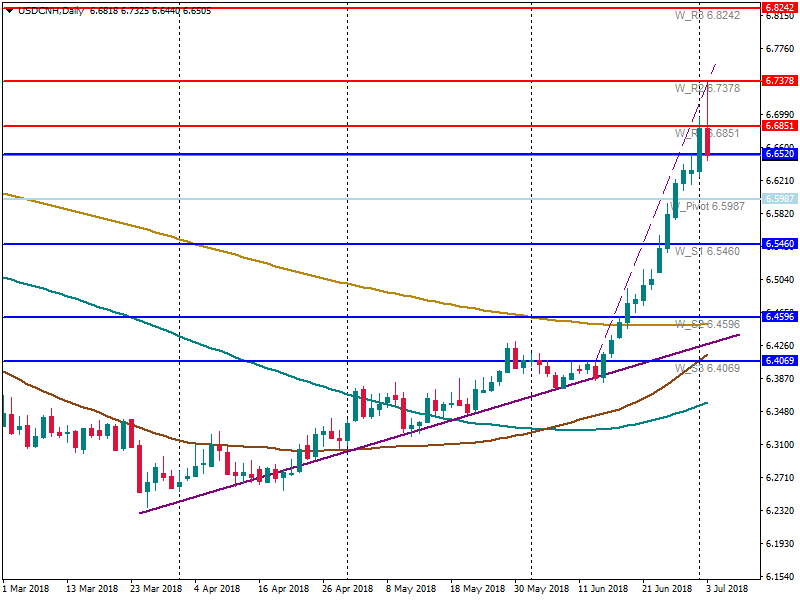Select the red 6.8242 price tag
Viewport: 800px width, 600px height.
tap(778, 8)
